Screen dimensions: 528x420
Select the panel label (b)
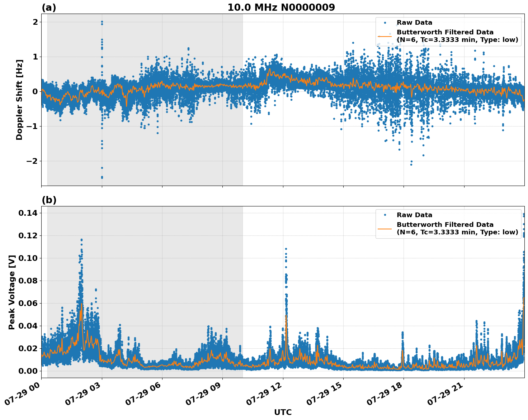[x=49, y=200]
